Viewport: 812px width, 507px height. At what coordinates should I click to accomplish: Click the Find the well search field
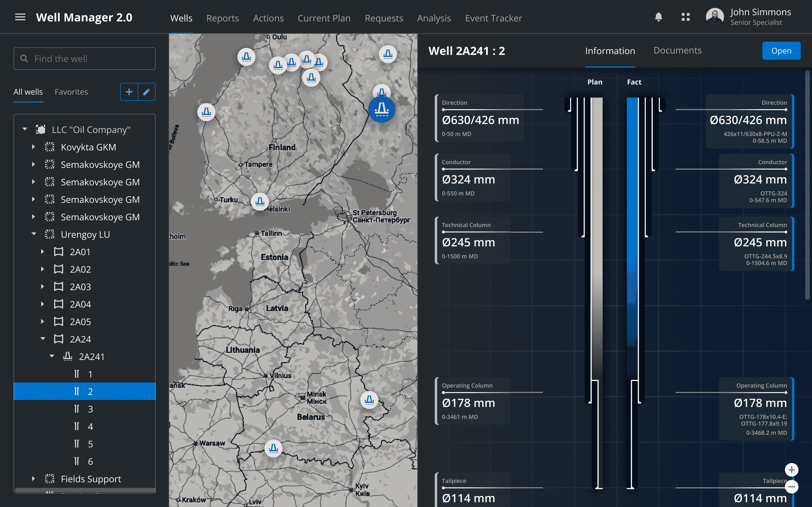point(85,59)
